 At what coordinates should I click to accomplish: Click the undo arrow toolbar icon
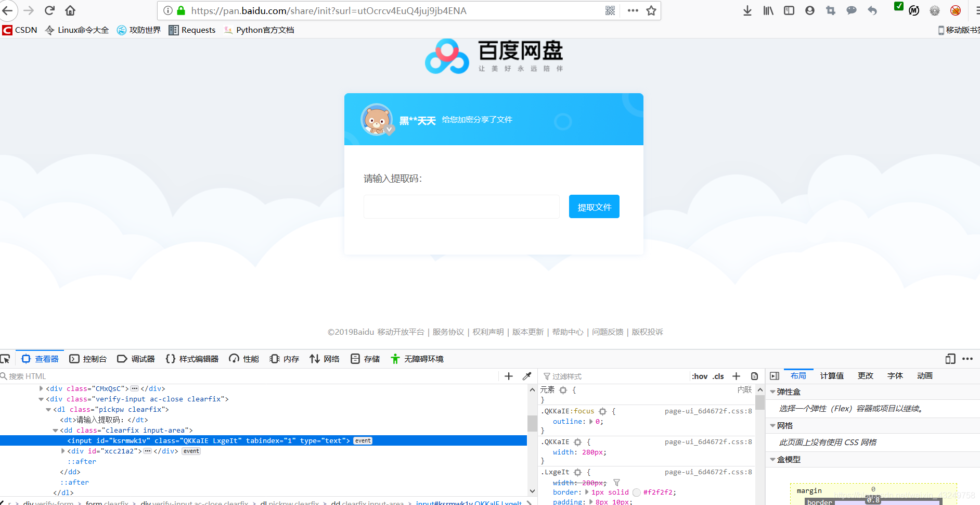pyautogui.click(x=872, y=10)
